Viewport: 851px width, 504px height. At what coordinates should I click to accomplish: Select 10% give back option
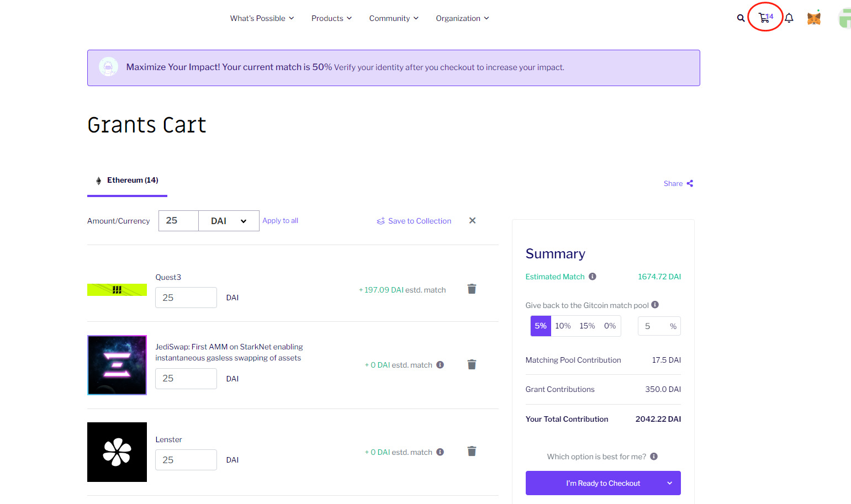[x=563, y=326]
